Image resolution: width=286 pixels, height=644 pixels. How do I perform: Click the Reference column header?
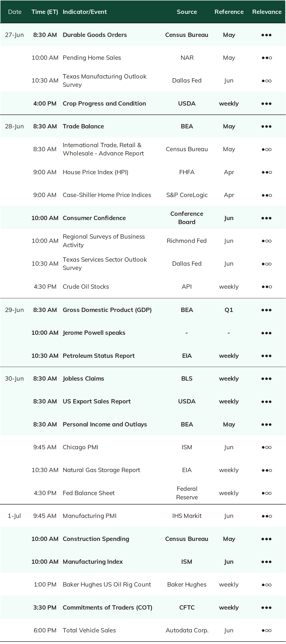[x=229, y=12]
